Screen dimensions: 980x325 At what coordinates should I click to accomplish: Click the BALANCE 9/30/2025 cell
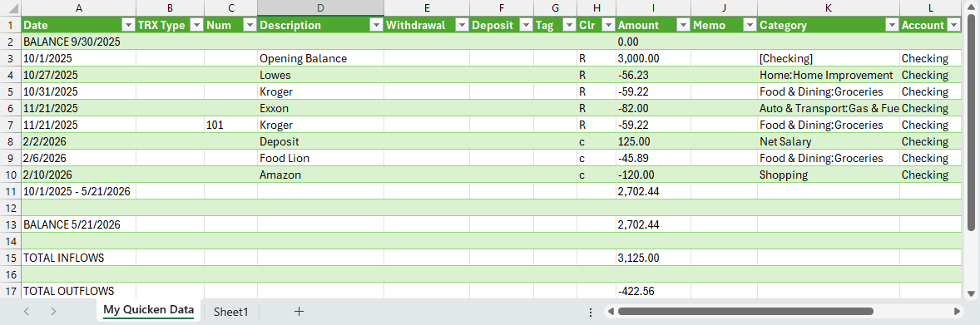coord(78,42)
